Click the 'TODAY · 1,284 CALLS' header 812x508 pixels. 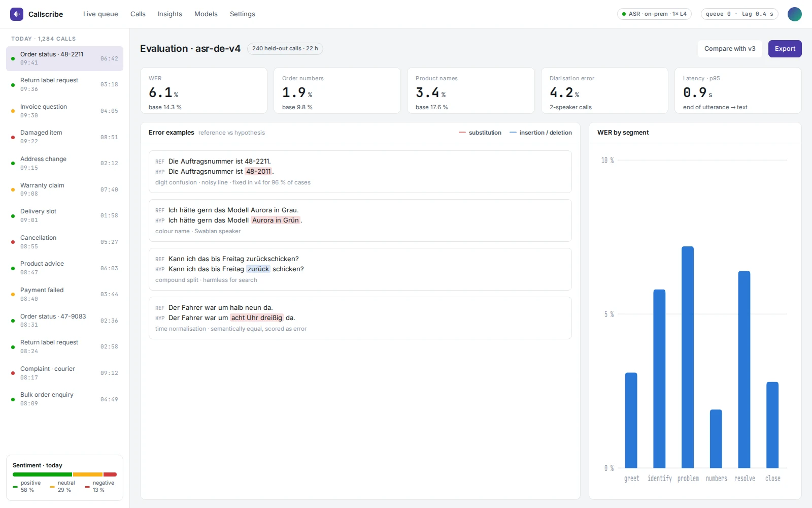point(44,39)
